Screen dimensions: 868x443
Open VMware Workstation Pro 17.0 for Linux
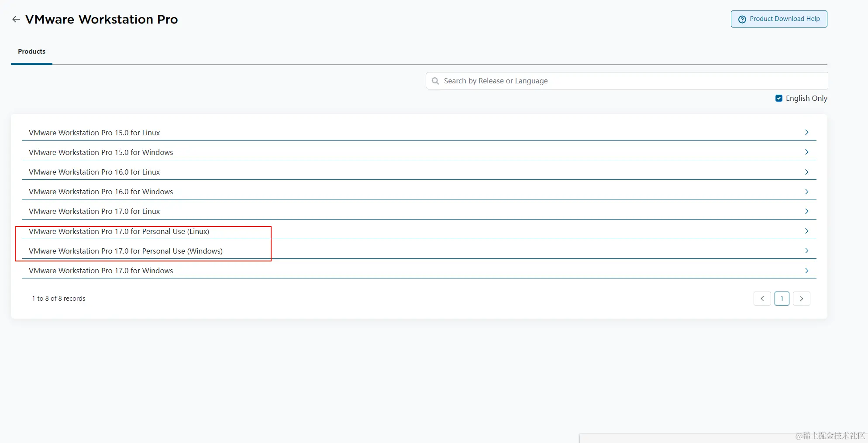click(x=94, y=211)
